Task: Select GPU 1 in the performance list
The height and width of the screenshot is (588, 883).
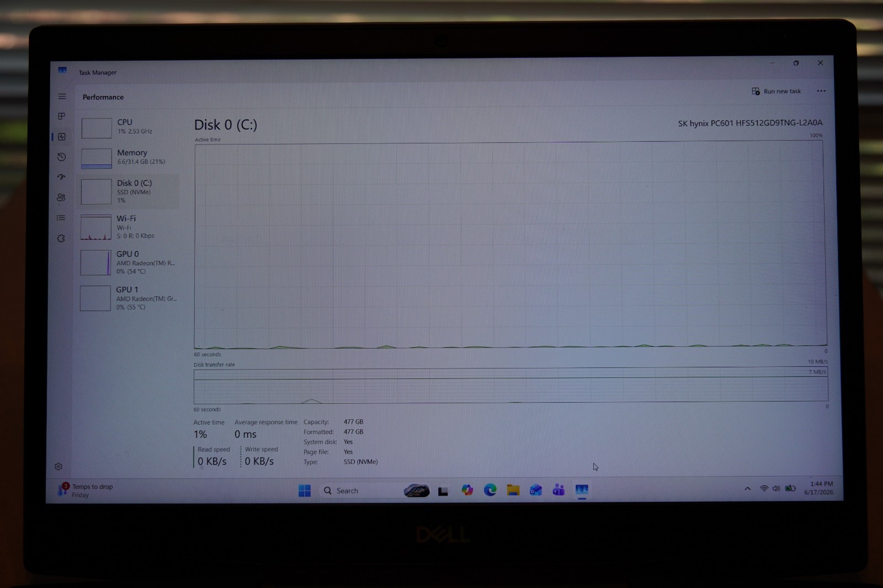Action: (x=129, y=298)
